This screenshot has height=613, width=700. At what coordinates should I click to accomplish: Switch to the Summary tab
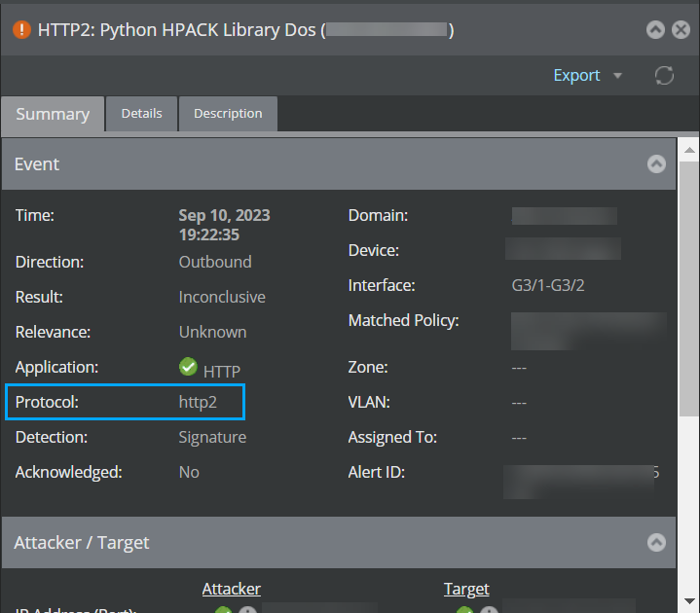[x=53, y=114]
